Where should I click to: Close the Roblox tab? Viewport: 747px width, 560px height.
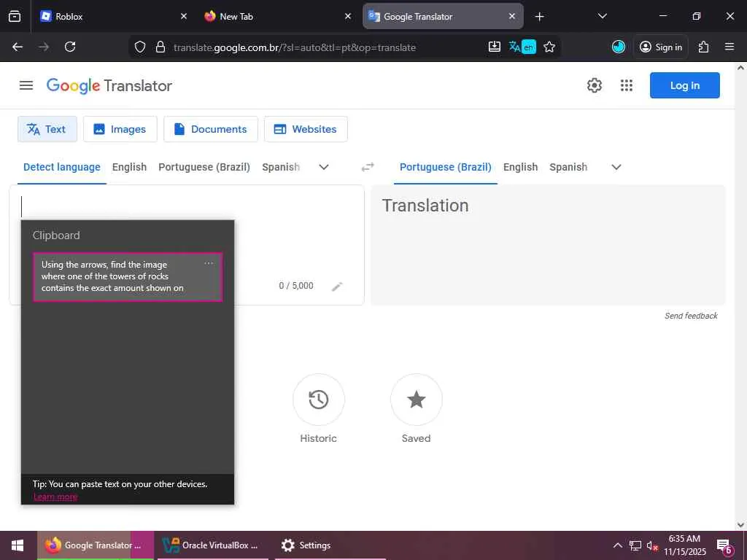pos(184,16)
